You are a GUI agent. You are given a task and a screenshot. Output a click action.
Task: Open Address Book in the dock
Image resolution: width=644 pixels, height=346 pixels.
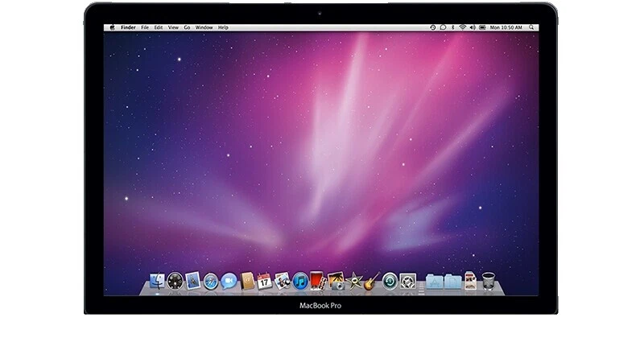(247, 281)
